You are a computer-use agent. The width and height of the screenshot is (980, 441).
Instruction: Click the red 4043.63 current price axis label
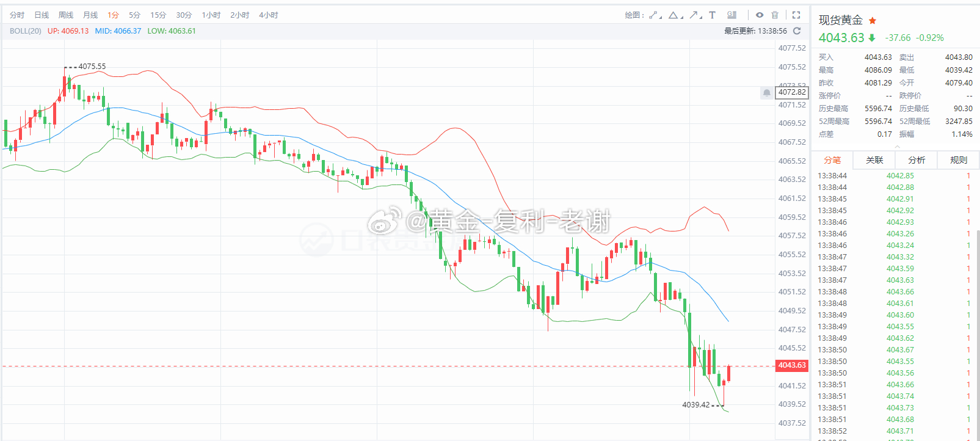point(792,365)
